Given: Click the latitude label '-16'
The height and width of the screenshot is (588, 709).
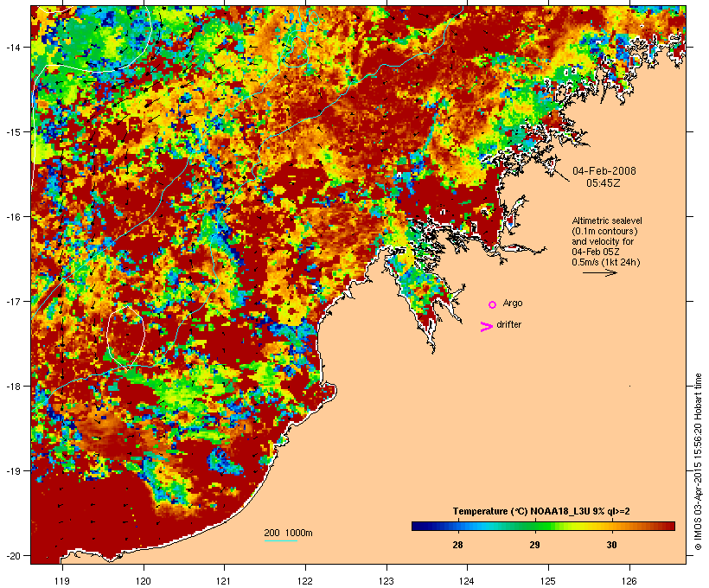Looking at the screenshot, I should click(13, 217).
